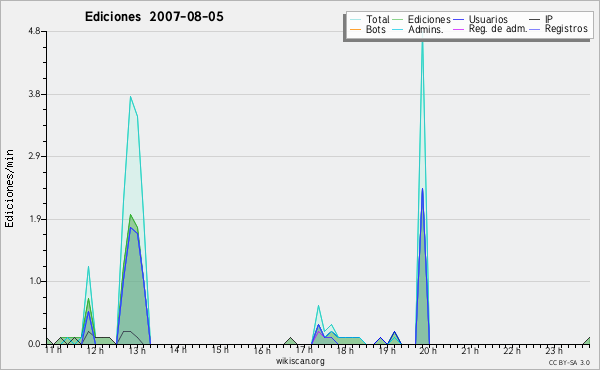Click the '2.9' y-axis value

[34, 156]
